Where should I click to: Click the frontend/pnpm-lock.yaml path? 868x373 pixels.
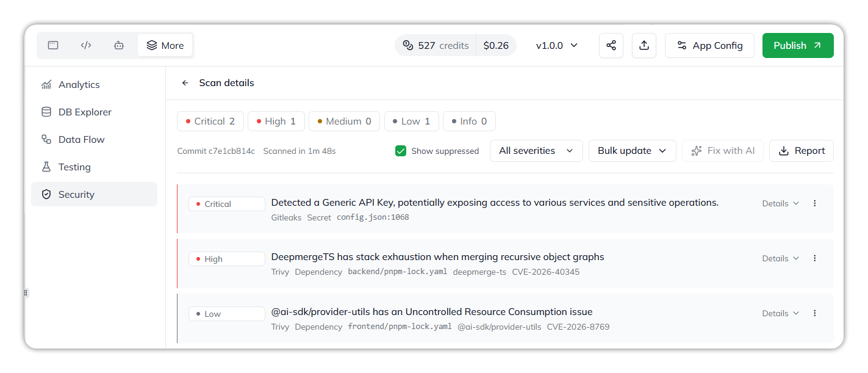tap(400, 327)
